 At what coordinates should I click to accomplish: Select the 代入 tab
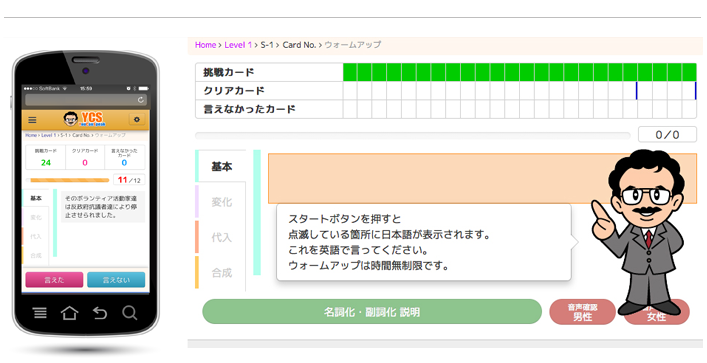[222, 237]
